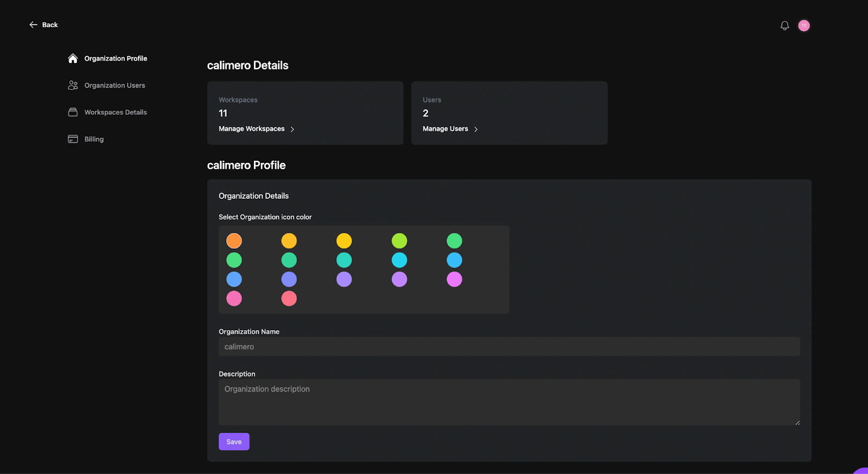
Task: Click the back arrow icon
Action: pos(33,25)
